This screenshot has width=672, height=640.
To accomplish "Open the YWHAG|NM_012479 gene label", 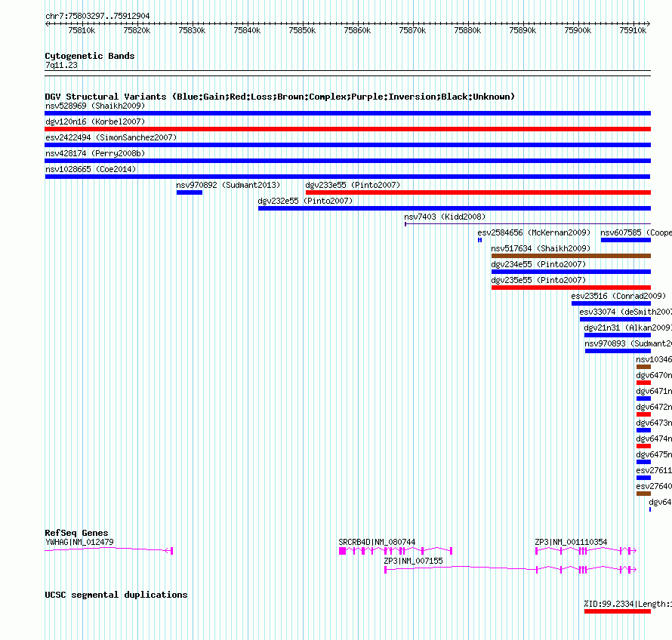I will point(80,542).
